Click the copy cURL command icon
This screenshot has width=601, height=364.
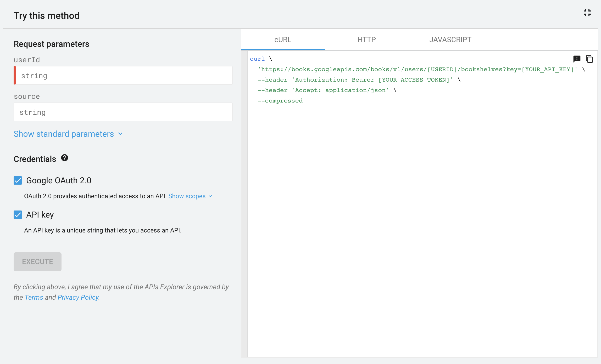(589, 59)
